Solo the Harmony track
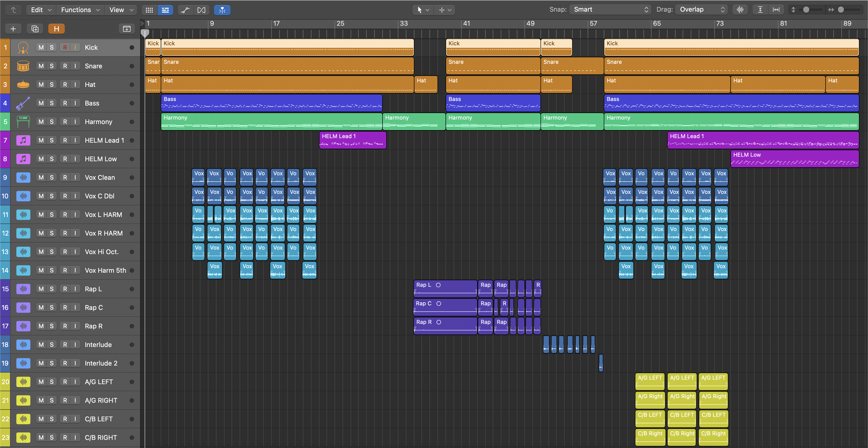The height and width of the screenshot is (448, 868). point(52,122)
